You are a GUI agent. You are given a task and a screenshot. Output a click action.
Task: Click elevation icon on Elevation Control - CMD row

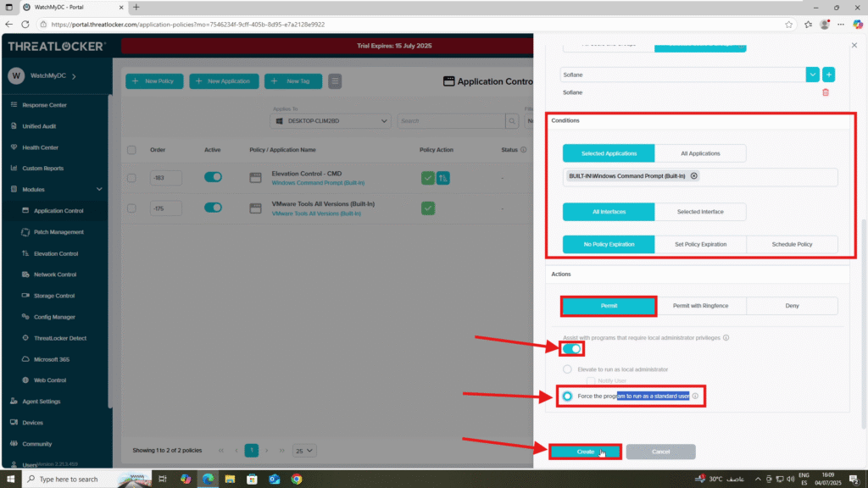(x=442, y=178)
